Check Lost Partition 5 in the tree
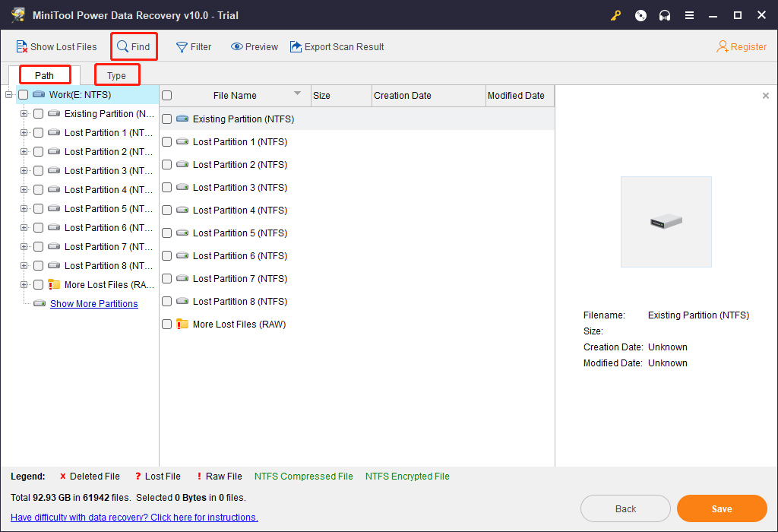This screenshot has width=778, height=532. (38, 208)
